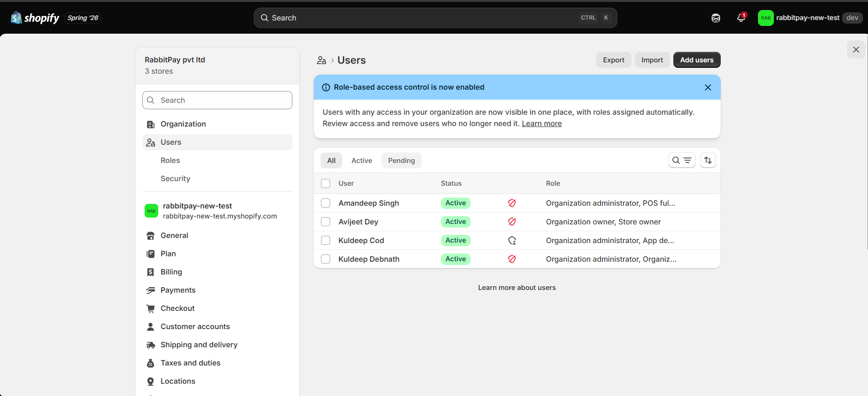The height and width of the screenshot is (396, 868).
Task: Open the Kuldeep Debnath user row
Action: 517,259
